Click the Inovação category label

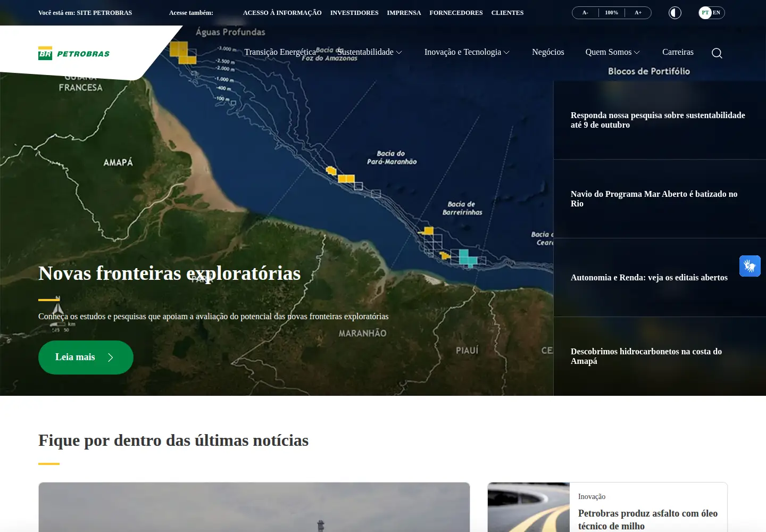(x=592, y=496)
